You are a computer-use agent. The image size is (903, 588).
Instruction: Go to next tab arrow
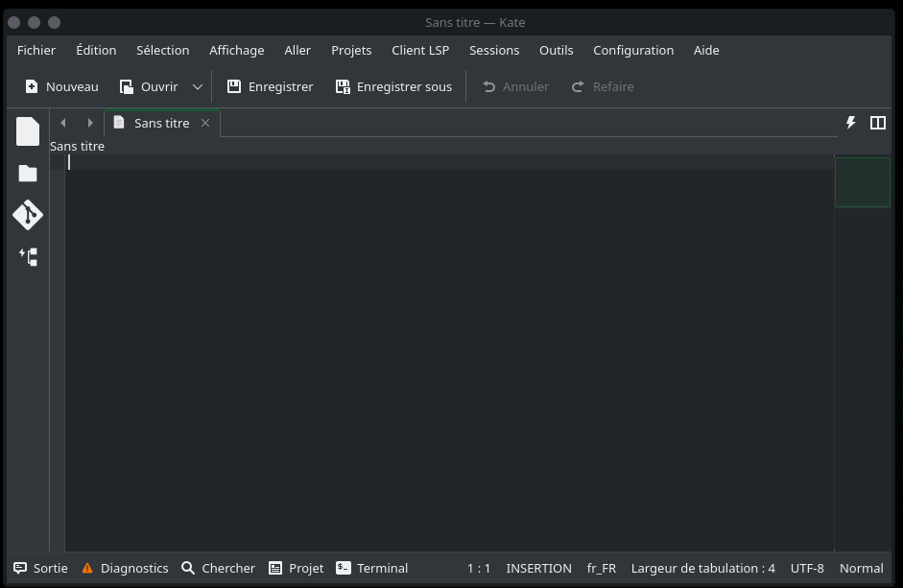(90, 123)
